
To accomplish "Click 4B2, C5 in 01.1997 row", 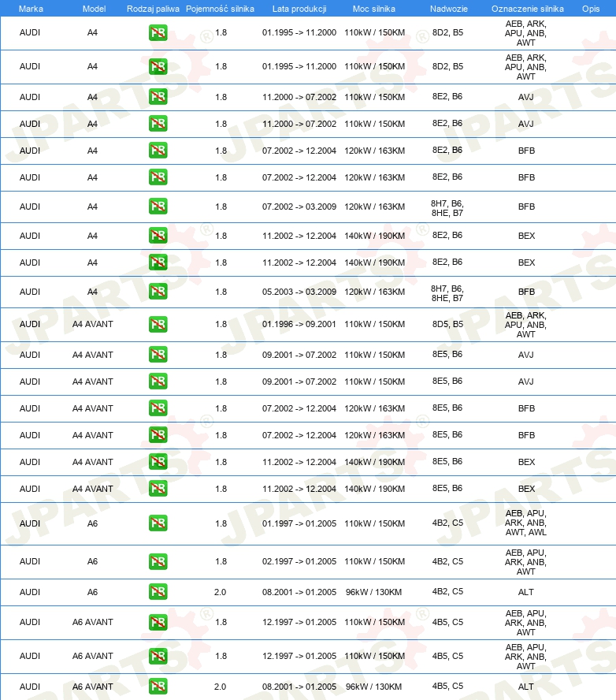I will tap(447, 523).
